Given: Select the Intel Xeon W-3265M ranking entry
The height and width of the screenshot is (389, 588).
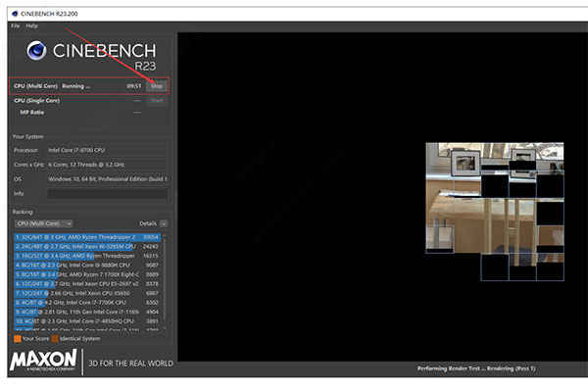Looking at the screenshot, I should pyautogui.click(x=87, y=247).
